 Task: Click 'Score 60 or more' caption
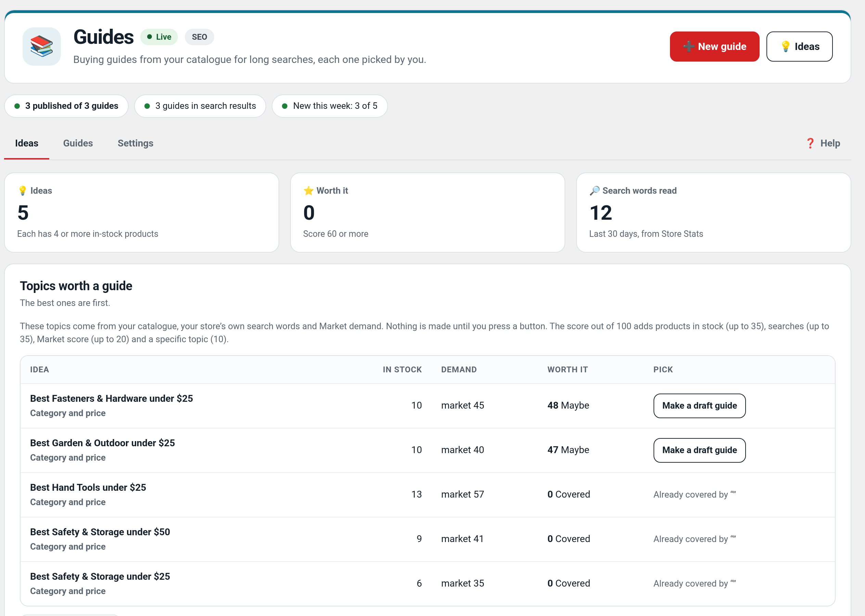(x=336, y=234)
